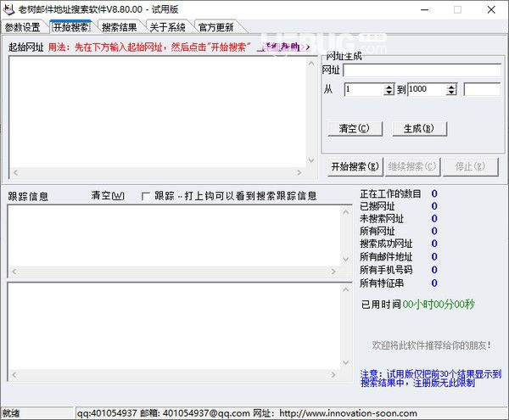Click inside the 跟踪信息 text box
Viewport: 509px width, 420px height.
pyautogui.click(x=174, y=236)
